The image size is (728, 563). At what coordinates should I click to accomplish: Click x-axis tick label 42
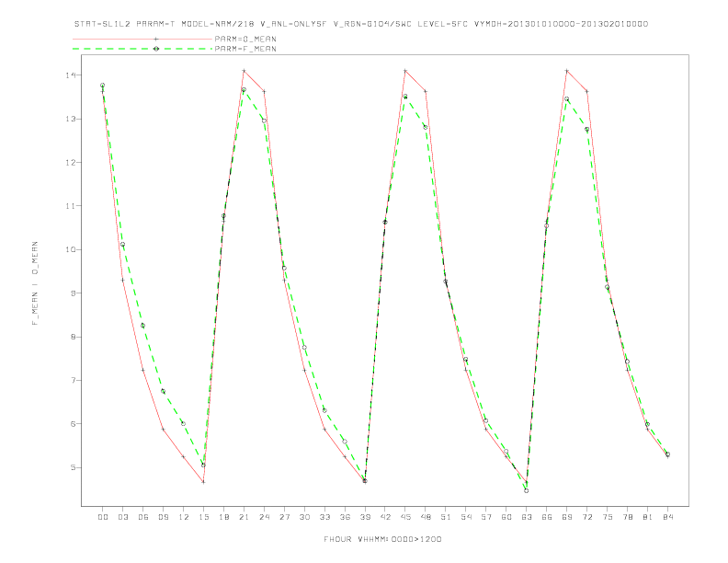point(385,517)
